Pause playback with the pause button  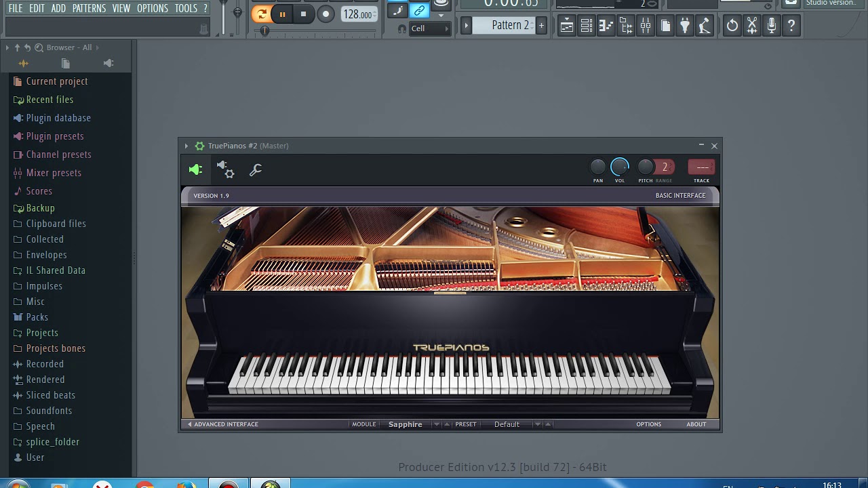(x=282, y=14)
